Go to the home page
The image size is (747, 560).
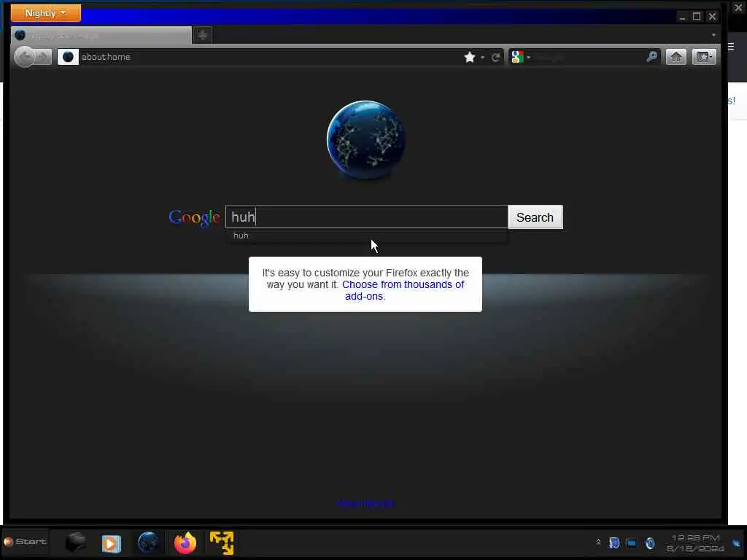pyautogui.click(x=676, y=57)
